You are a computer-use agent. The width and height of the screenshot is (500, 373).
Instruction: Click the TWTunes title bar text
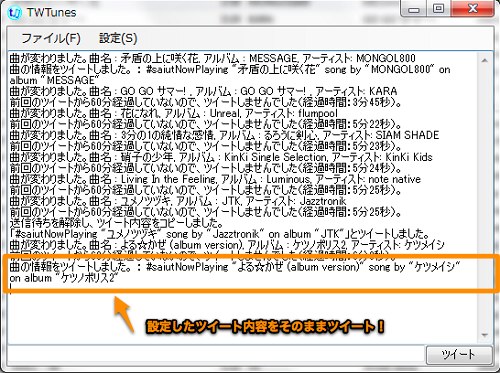coord(51,13)
